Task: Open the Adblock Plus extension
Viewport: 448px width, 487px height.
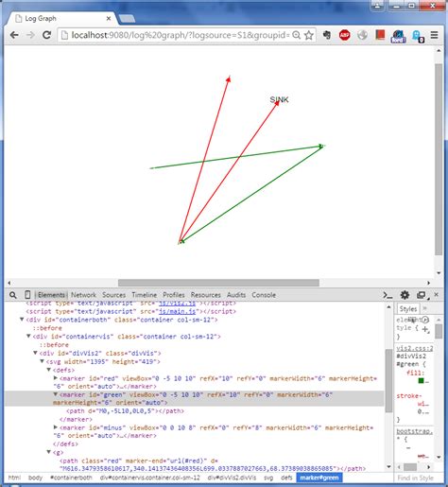Action: click(345, 35)
